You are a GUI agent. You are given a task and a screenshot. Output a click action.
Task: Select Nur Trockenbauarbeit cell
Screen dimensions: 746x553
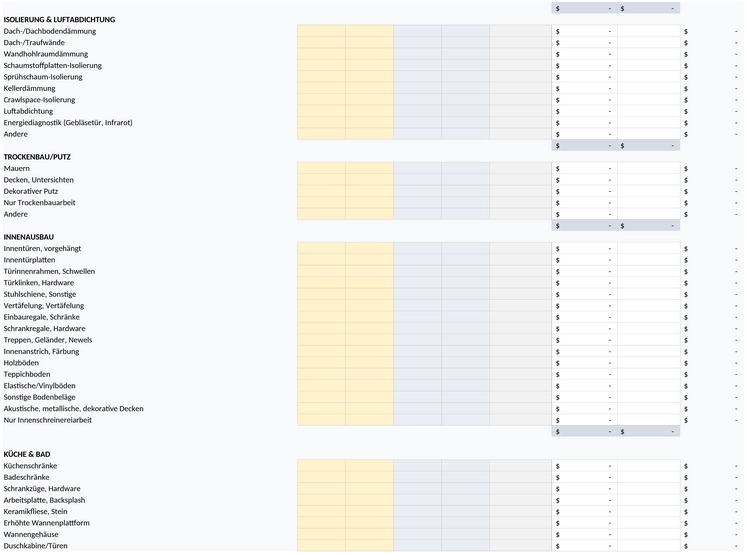(x=39, y=202)
